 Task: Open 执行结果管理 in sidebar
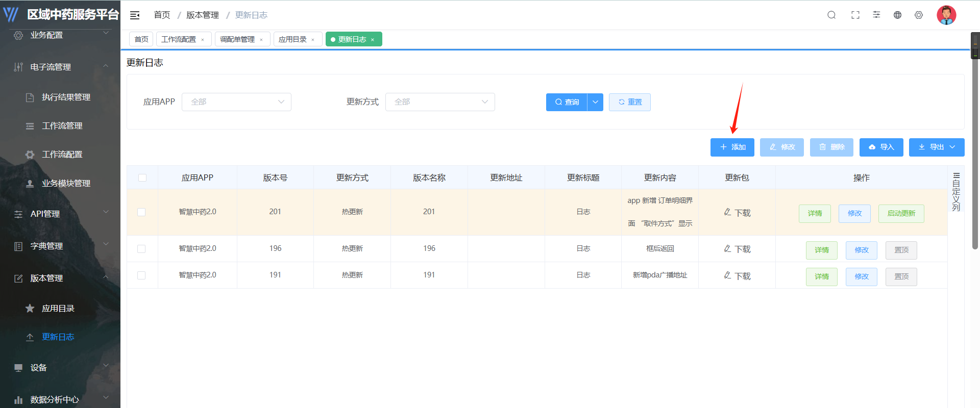tap(60, 97)
